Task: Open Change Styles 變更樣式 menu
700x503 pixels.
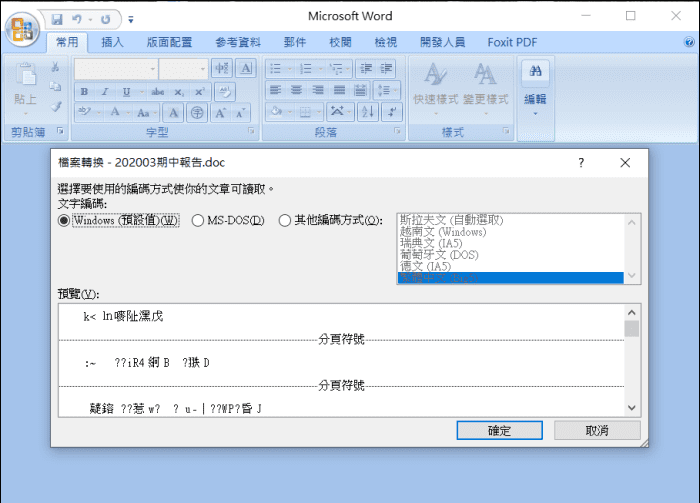Action: point(486,89)
